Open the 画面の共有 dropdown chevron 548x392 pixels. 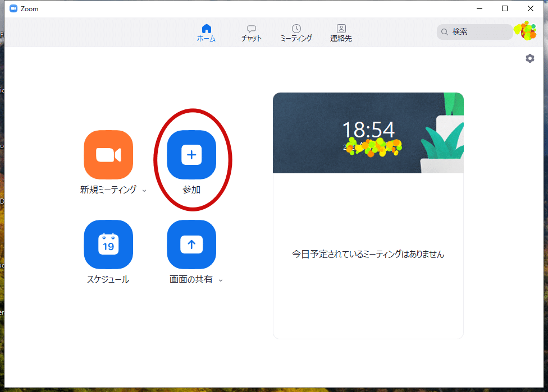click(x=220, y=279)
